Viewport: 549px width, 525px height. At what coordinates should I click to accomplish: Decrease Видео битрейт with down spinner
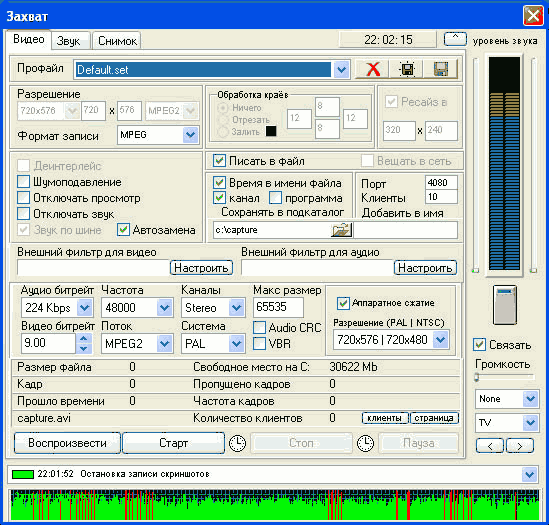pyautogui.click(x=84, y=348)
